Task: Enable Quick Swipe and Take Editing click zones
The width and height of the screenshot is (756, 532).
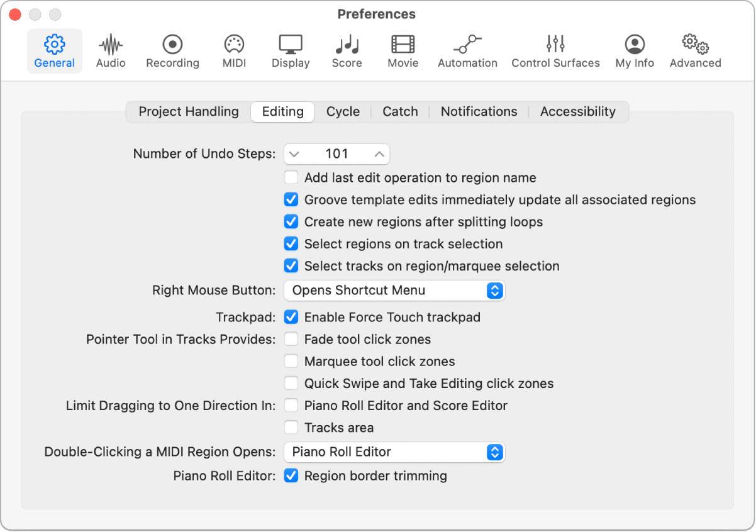Action: 291,384
